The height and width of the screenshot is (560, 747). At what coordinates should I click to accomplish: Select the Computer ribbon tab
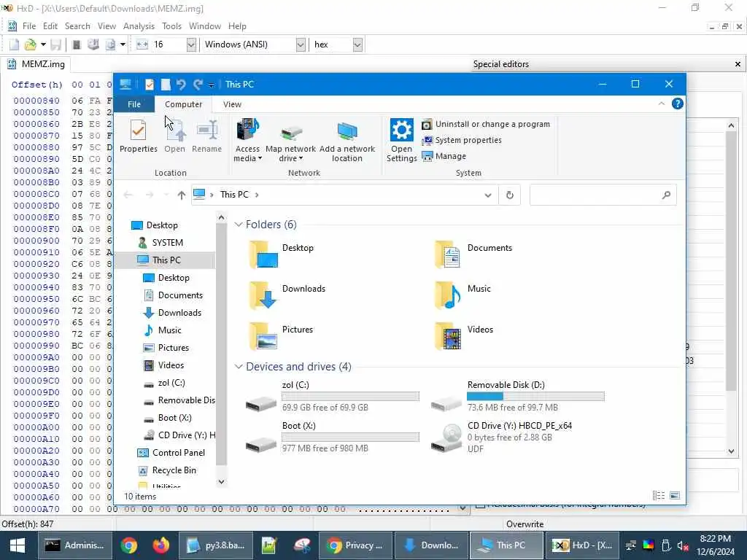(x=183, y=104)
